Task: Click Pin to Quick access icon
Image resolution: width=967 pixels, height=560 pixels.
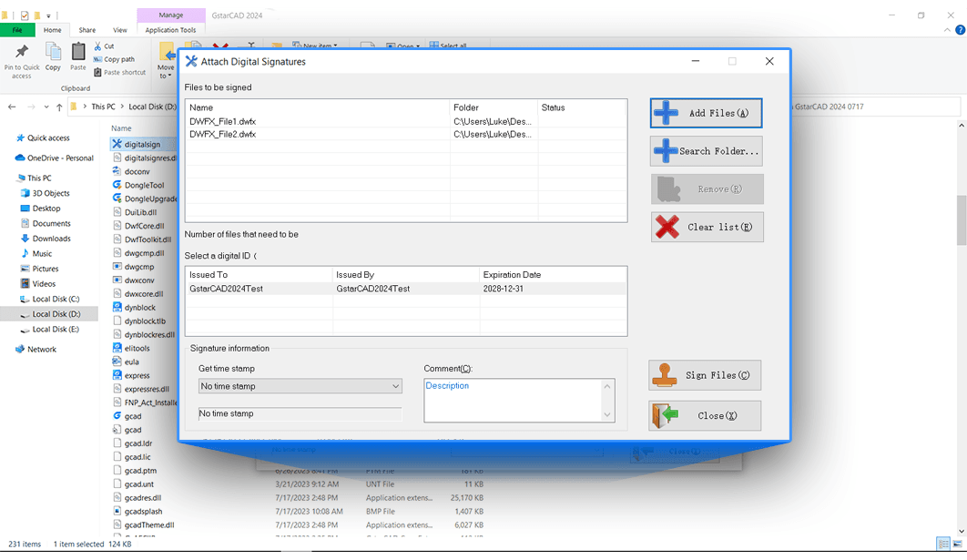Action: pyautogui.click(x=22, y=59)
